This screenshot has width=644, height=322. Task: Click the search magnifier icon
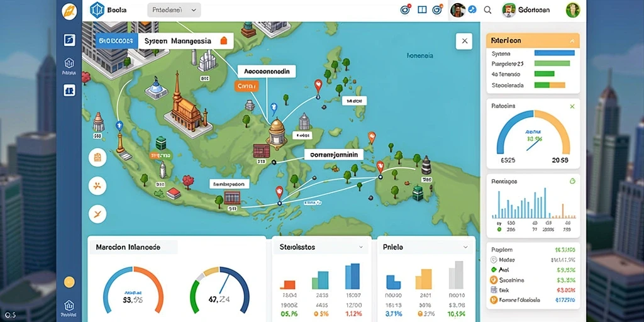(487, 10)
